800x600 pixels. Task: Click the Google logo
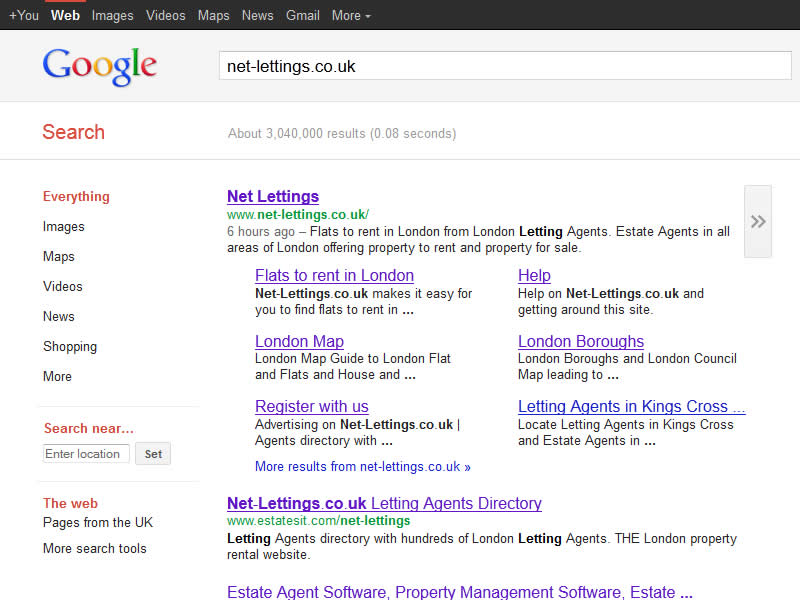pyautogui.click(x=99, y=66)
